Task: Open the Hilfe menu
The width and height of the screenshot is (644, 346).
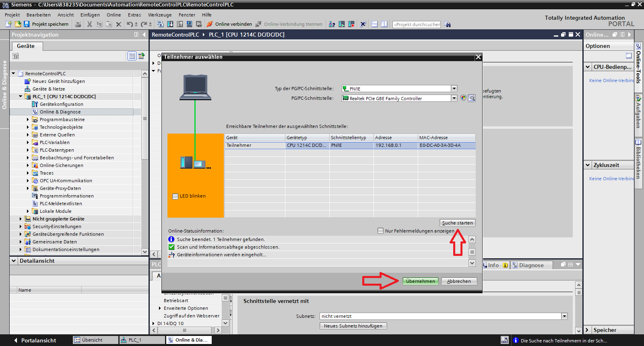Action: pyautogui.click(x=207, y=15)
